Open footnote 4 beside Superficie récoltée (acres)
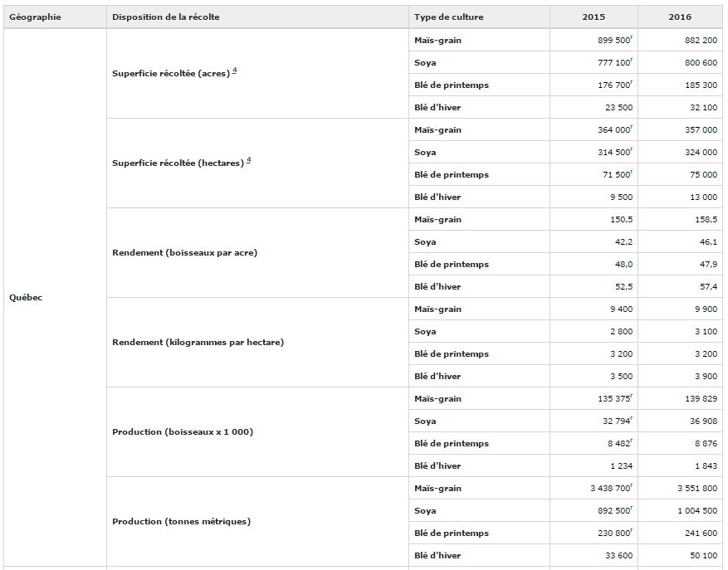Screen dimensions: 728x570 point(235,71)
